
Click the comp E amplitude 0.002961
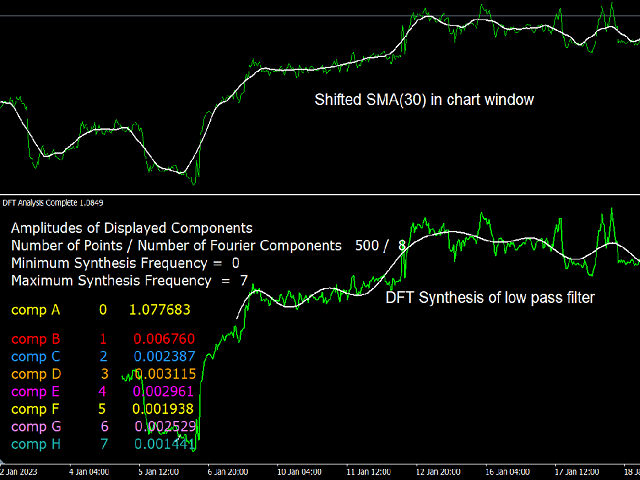(163, 391)
